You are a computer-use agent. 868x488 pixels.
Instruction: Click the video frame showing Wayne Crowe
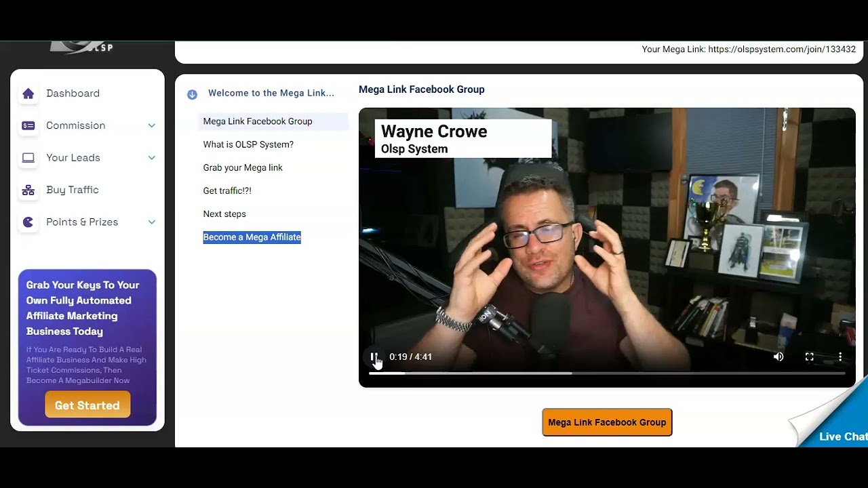click(607, 247)
